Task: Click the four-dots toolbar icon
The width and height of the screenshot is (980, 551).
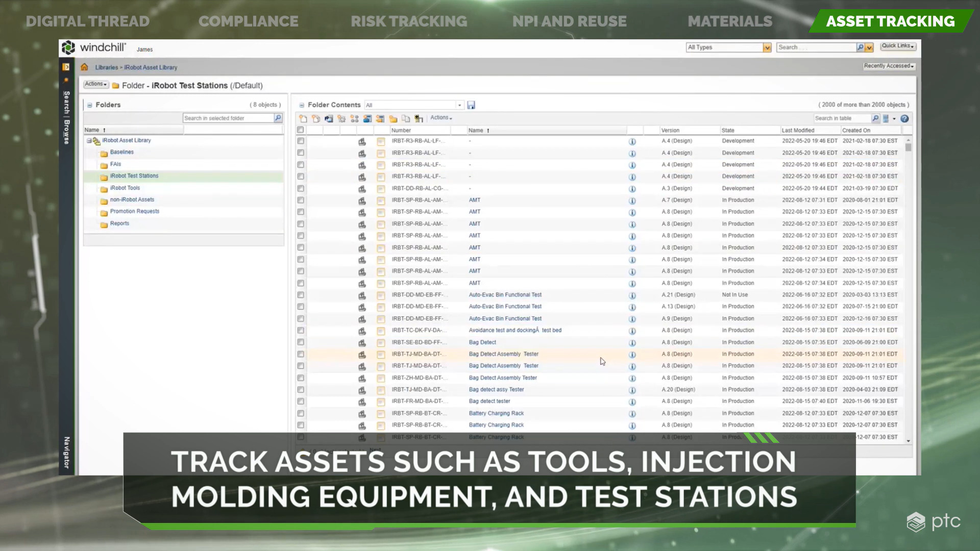Action: 354,118
